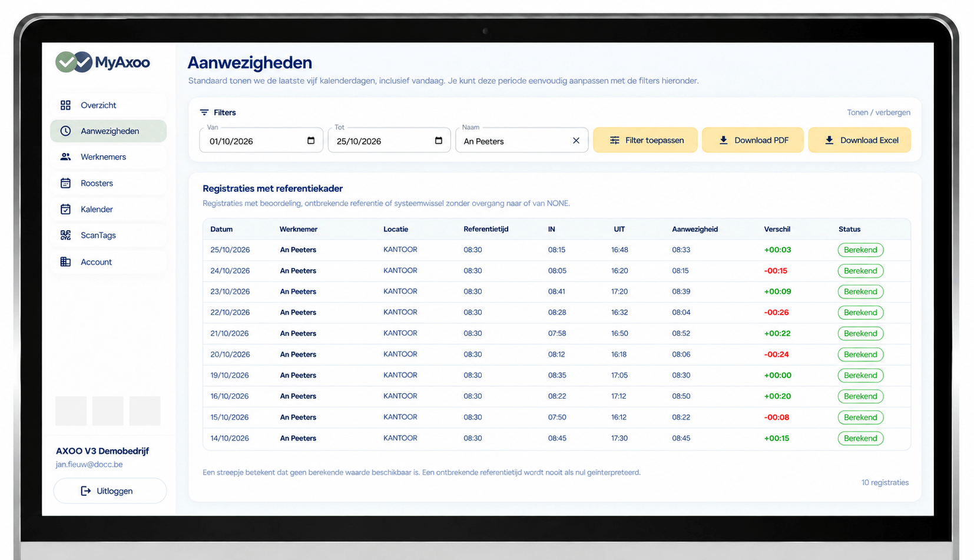
Task: Click the +00:22 difference value
Action: (777, 333)
